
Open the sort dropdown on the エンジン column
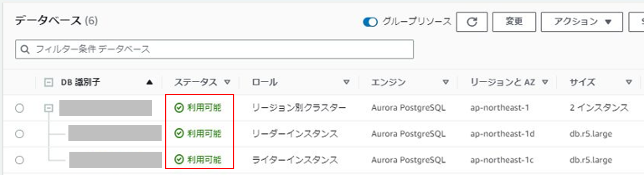coord(446,82)
